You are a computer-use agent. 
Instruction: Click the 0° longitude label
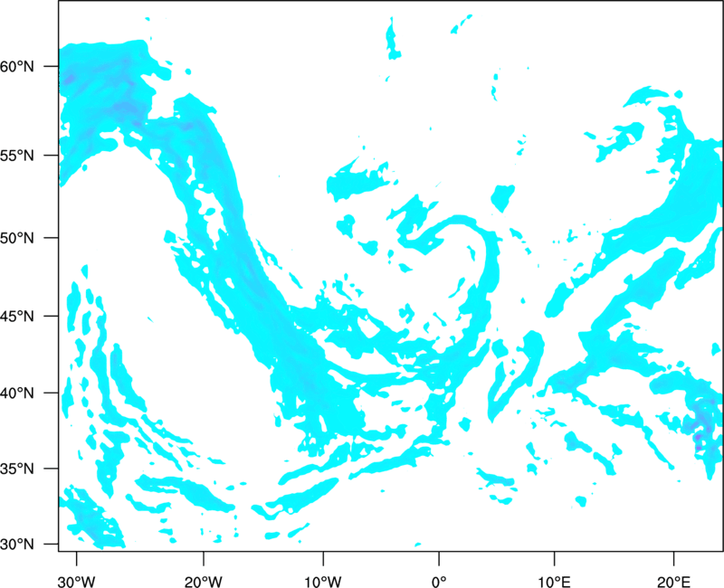(x=439, y=582)
